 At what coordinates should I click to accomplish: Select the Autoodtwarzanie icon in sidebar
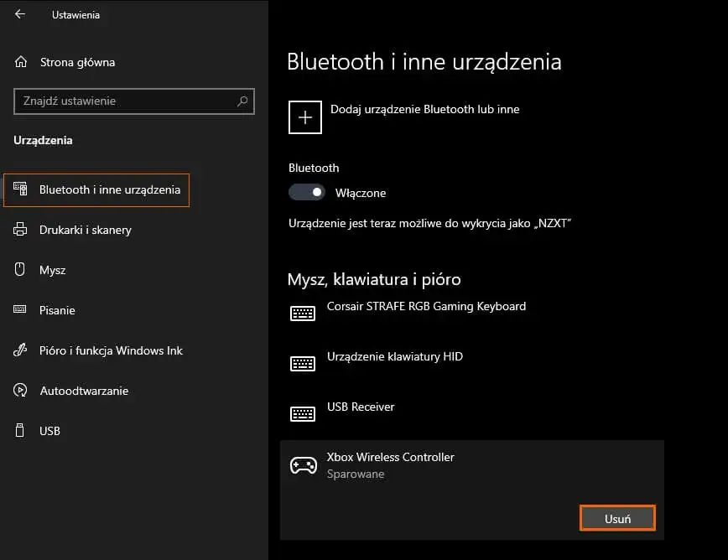20,390
